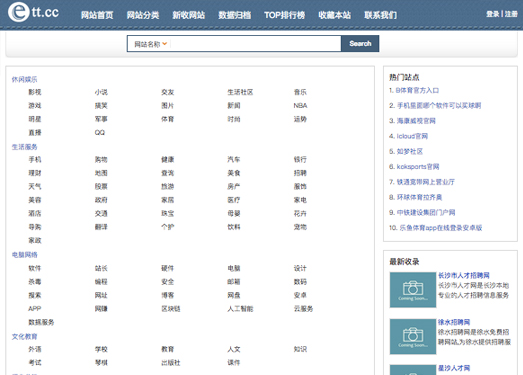Image resolution: width=523 pixels, height=375 pixels.
Task: Click the 徐水招聘网 placeholder thumbnail
Action: 413,336
